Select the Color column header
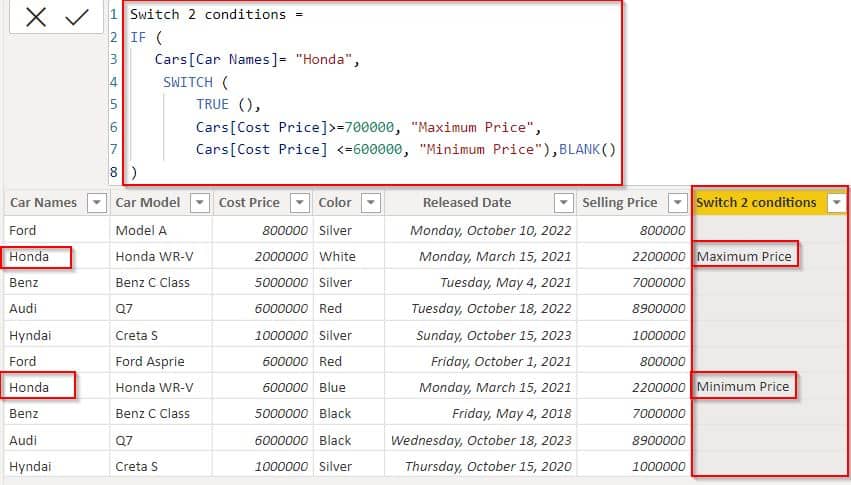 [335, 203]
